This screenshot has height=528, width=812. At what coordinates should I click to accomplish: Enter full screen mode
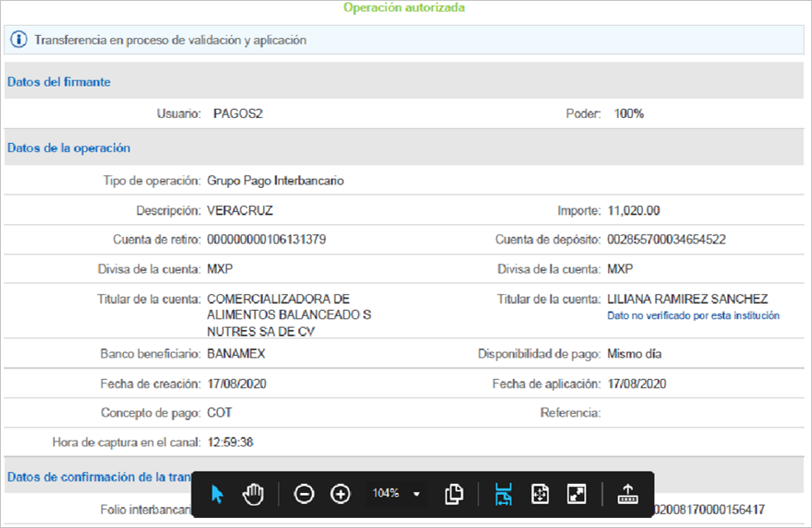click(x=576, y=494)
